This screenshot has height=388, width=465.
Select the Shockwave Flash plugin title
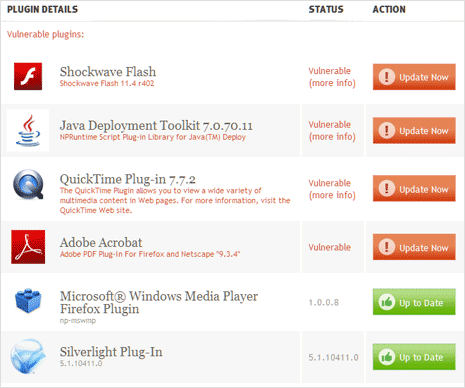(x=108, y=72)
